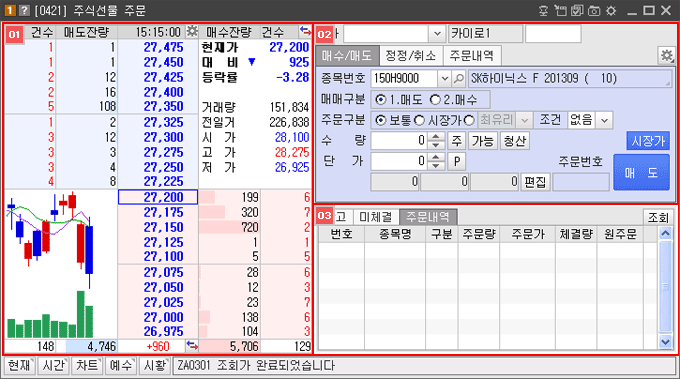
Task: Click the blue 시장가 button
Action: [648, 141]
